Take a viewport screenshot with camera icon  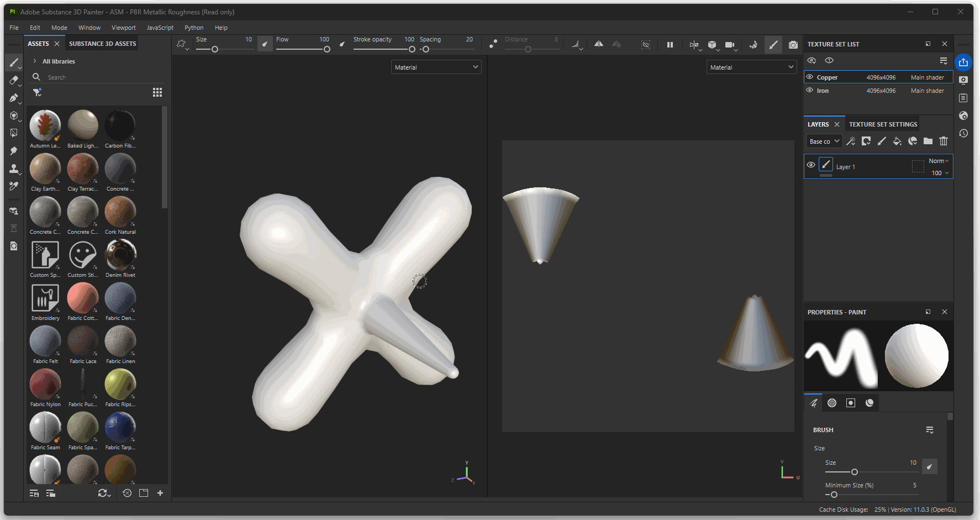[793, 45]
